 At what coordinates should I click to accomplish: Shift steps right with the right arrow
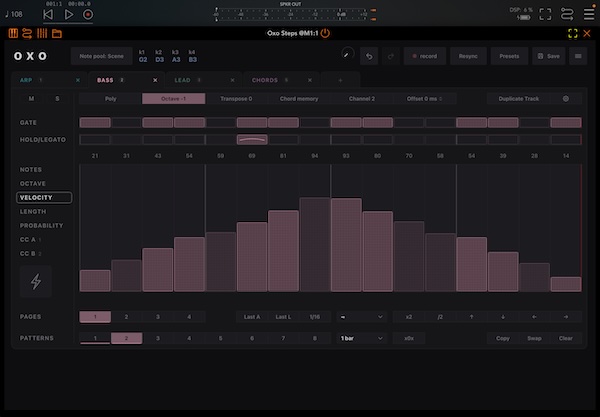(566, 317)
